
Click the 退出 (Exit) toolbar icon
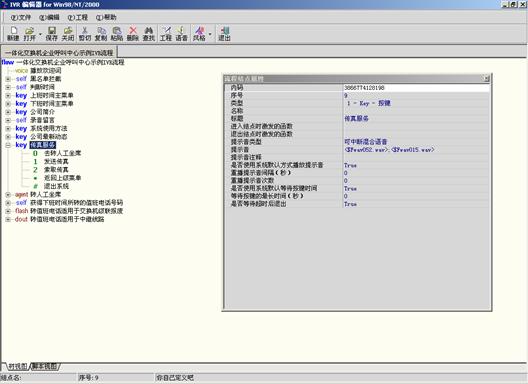224,34
